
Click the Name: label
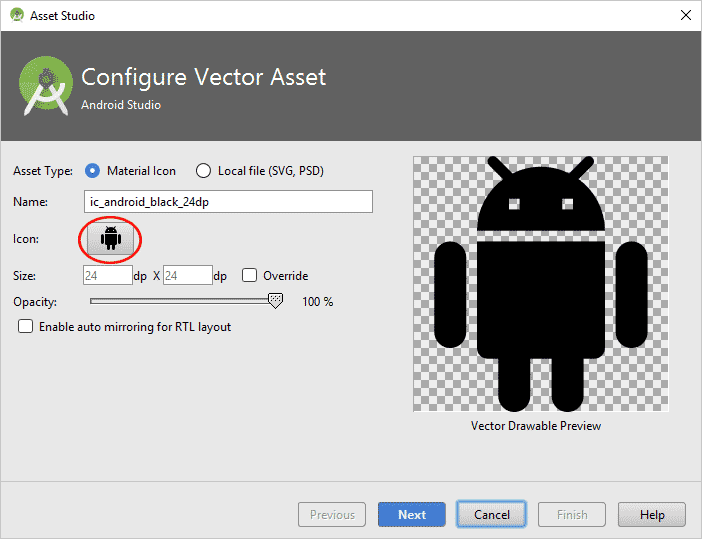(x=30, y=202)
